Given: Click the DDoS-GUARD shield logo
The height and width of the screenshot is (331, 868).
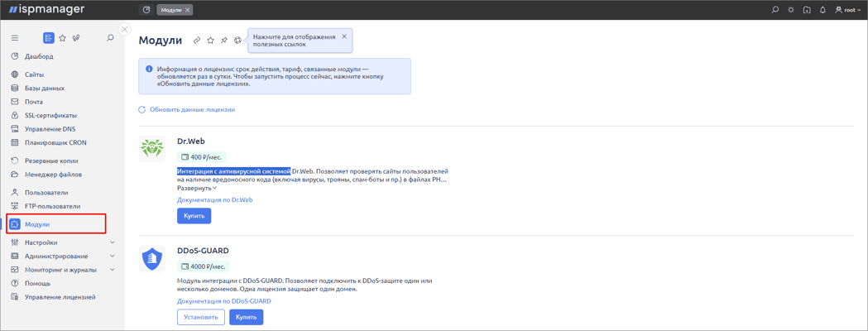Looking at the screenshot, I should (x=151, y=258).
